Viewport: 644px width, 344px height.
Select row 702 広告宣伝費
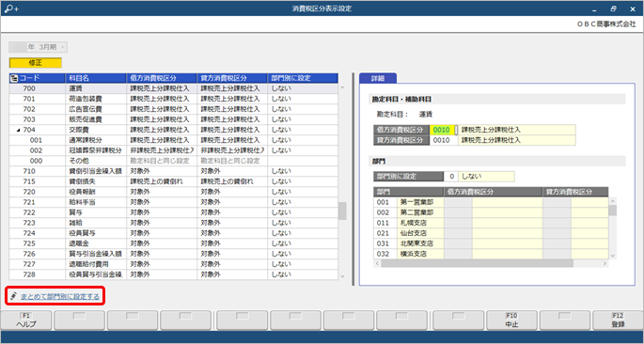[173, 109]
